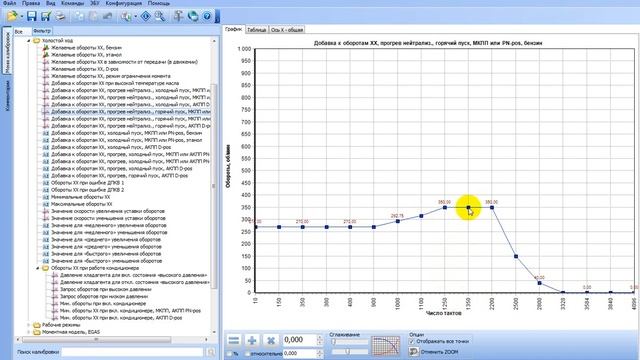Adjust the upper Сглаживание slider
Viewport: 640px width, 360px height.
click(x=349, y=342)
